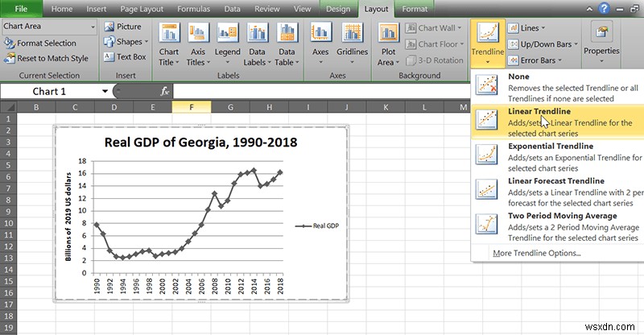This screenshot has width=644, height=335.
Task: Open the File tab
Action: click(21, 9)
